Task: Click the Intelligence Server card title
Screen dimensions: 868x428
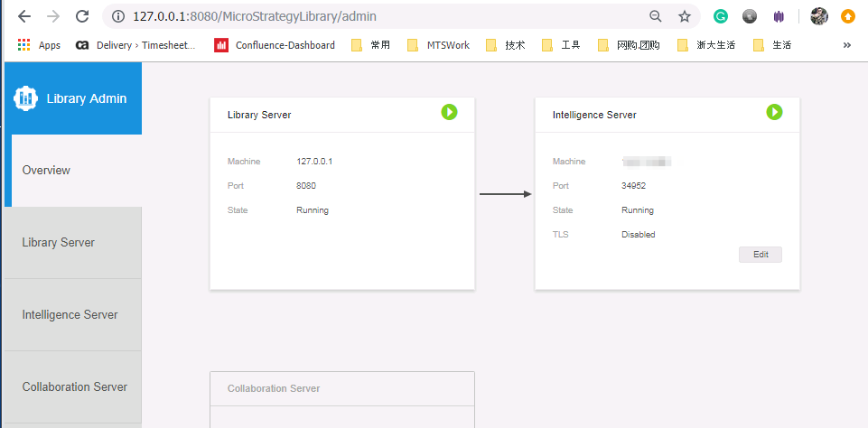Action: pos(594,116)
